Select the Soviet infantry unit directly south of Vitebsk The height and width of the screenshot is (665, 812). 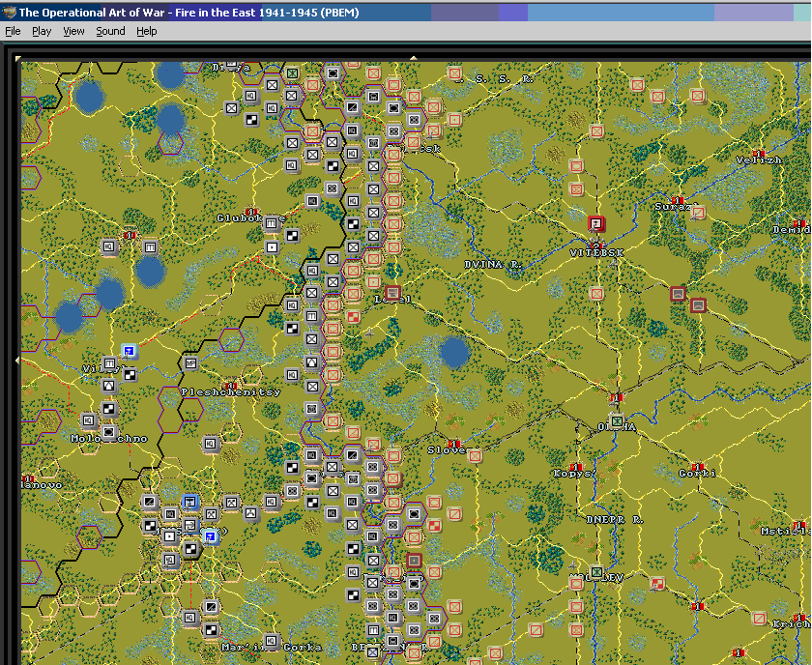pos(596,294)
